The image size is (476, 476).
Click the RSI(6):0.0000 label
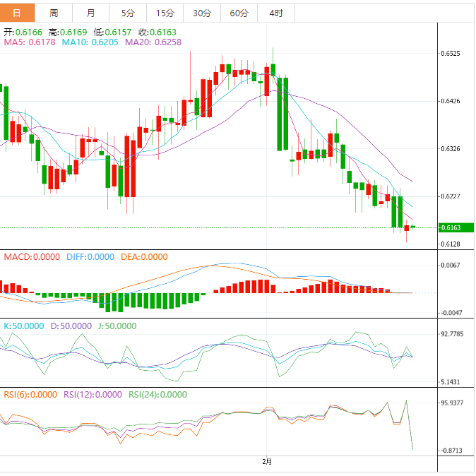pyautogui.click(x=30, y=395)
